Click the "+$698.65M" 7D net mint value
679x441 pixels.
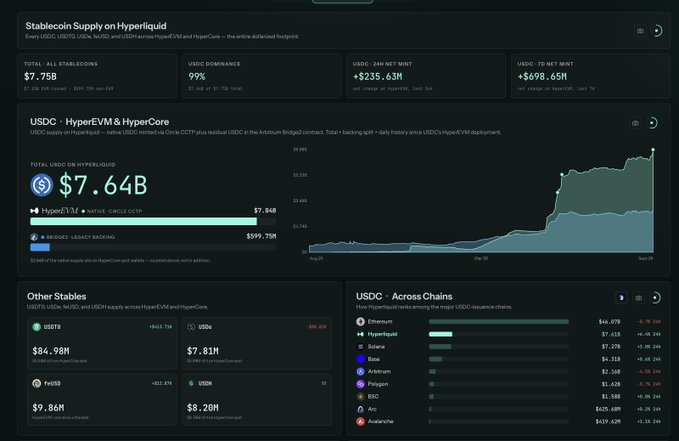542,77
